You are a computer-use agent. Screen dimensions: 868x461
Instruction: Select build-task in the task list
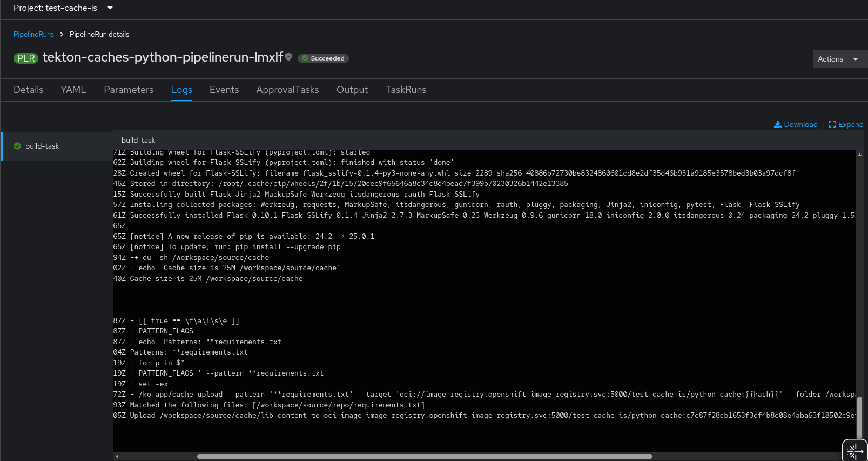(42, 146)
